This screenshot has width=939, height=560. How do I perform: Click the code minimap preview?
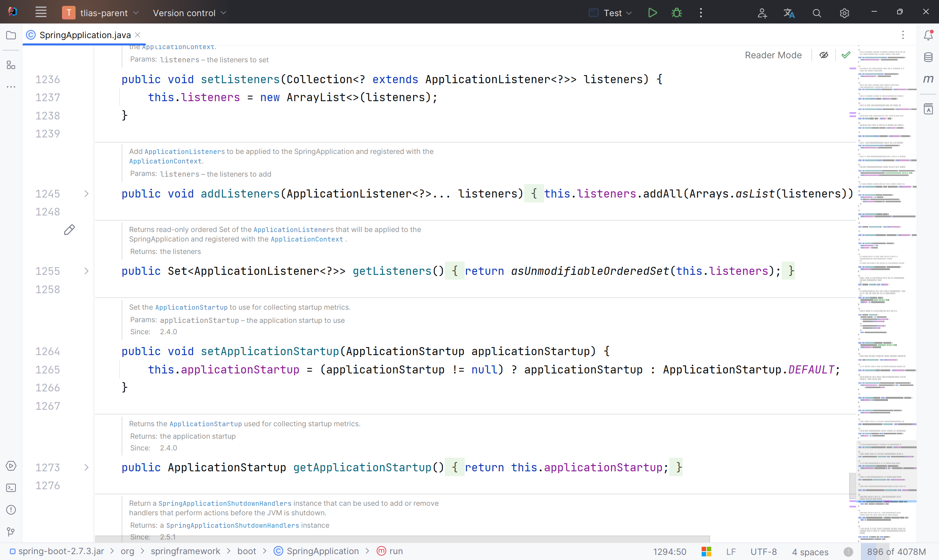[887, 294]
